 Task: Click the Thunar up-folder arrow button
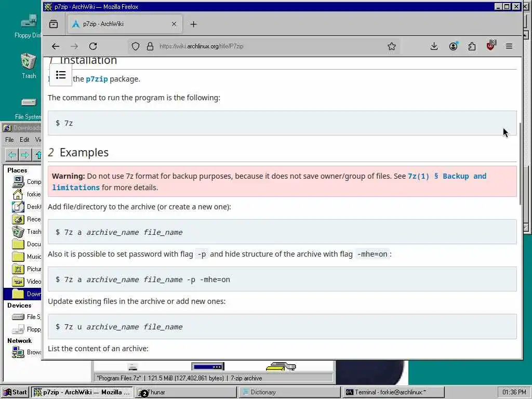(x=37, y=155)
